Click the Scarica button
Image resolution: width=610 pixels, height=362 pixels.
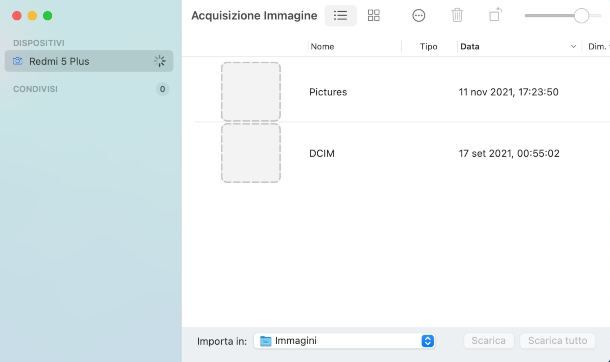point(489,341)
